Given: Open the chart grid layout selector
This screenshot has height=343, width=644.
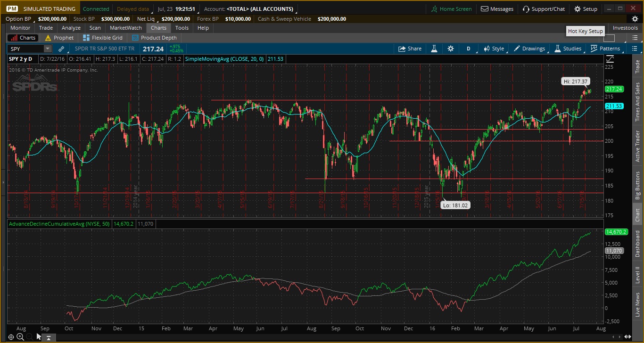Looking at the screenshot, I should click(x=609, y=38).
